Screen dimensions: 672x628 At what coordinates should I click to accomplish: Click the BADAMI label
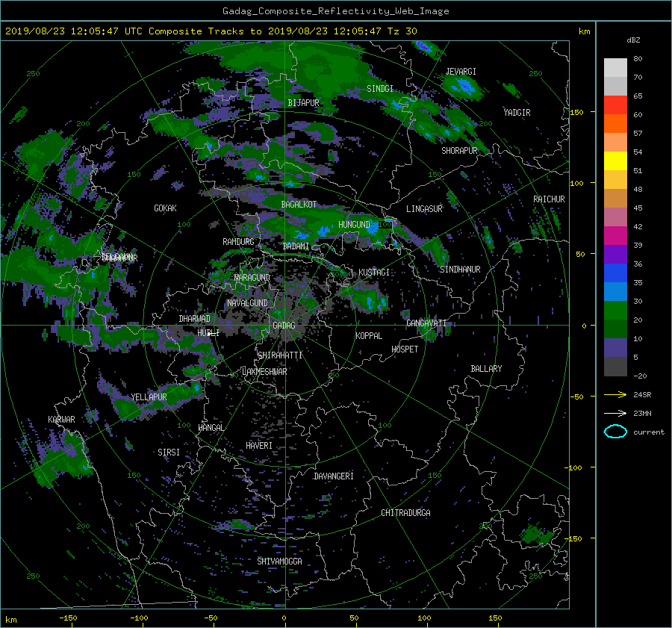click(x=296, y=246)
